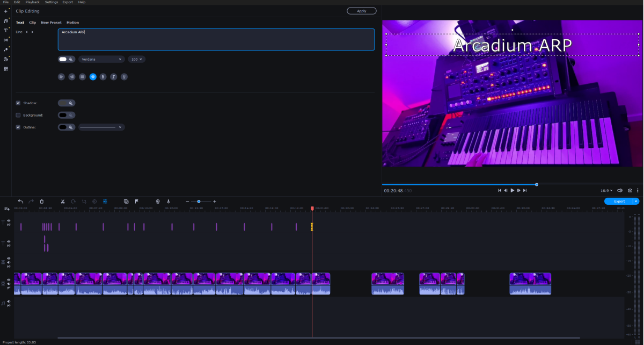Record a voice-over with the microphone icon

click(x=169, y=201)
